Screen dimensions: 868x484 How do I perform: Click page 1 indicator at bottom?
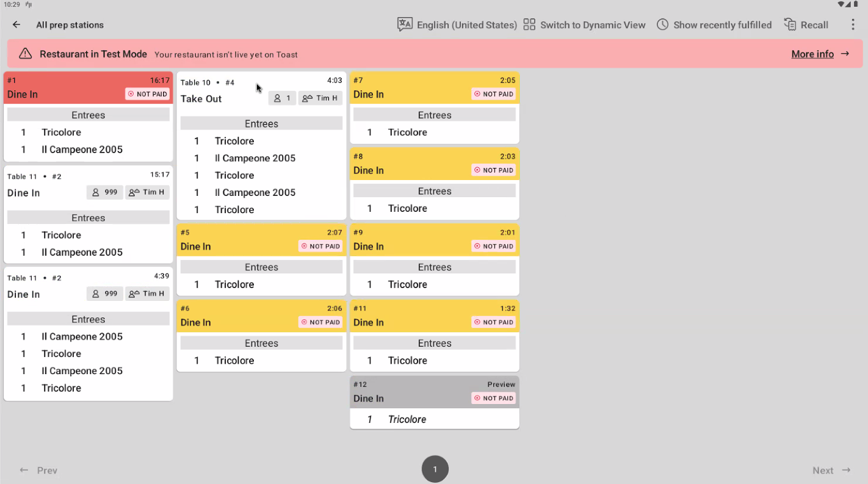(x=435, y=469)
